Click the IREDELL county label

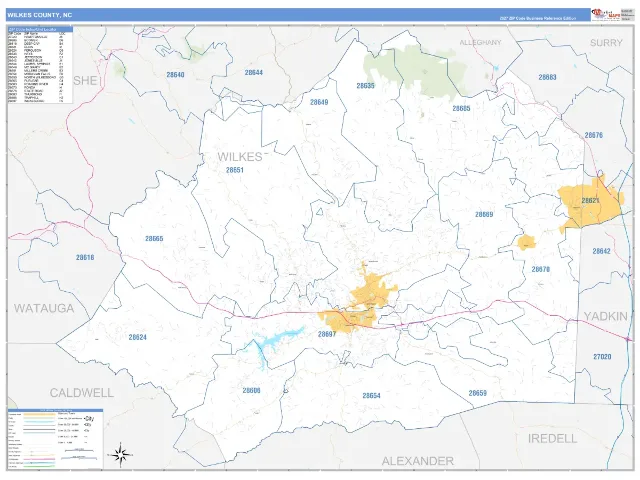[552, 439]
